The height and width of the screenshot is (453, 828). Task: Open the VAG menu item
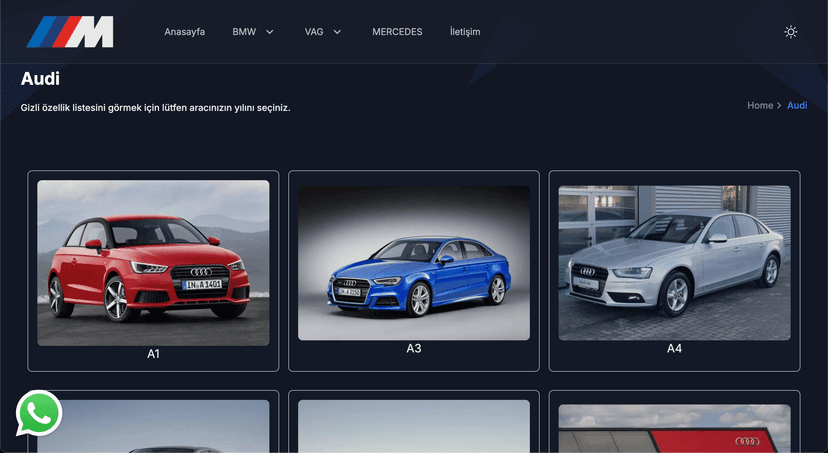click(314, 32)
